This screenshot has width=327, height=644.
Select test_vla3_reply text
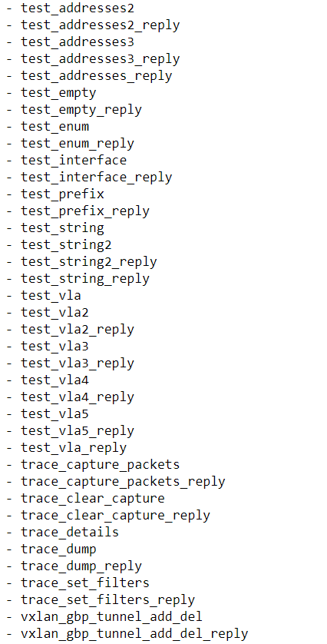pos(78,363)
